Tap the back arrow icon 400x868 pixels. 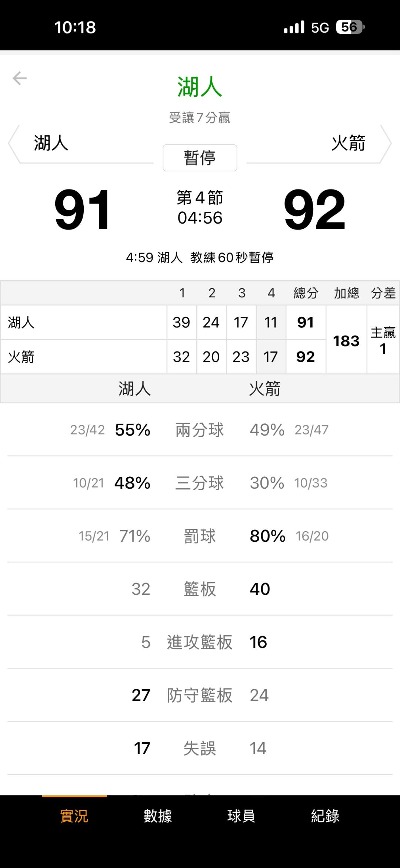(20, 78)
